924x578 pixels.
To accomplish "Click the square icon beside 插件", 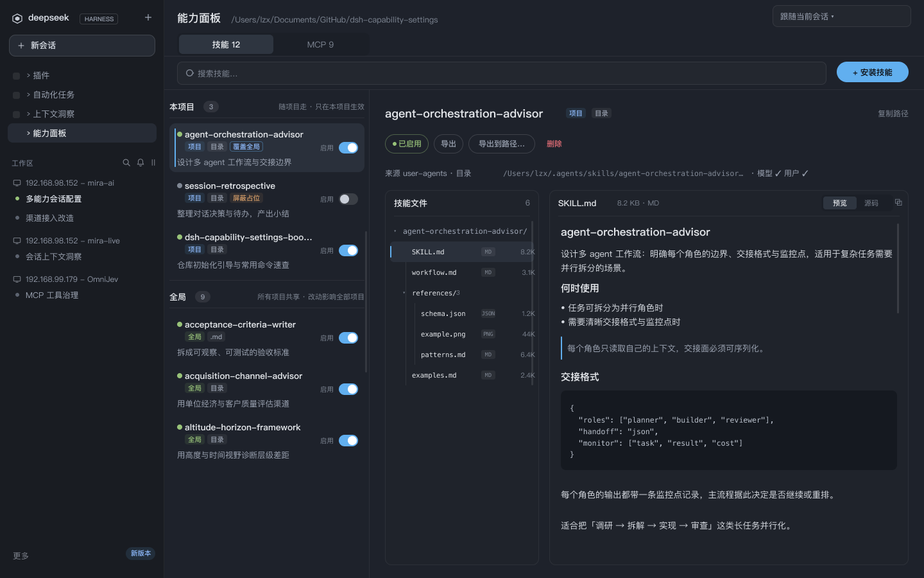I will pyautogui.click(x=17, y=76).
